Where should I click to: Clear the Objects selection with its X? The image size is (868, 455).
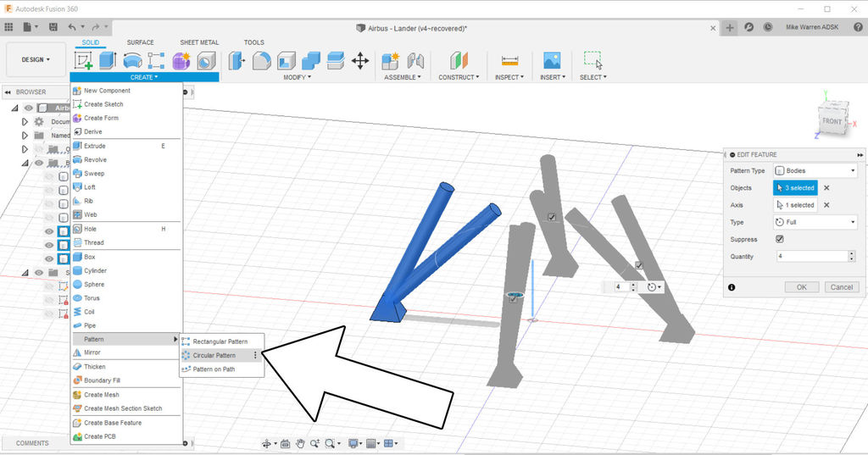826,187
